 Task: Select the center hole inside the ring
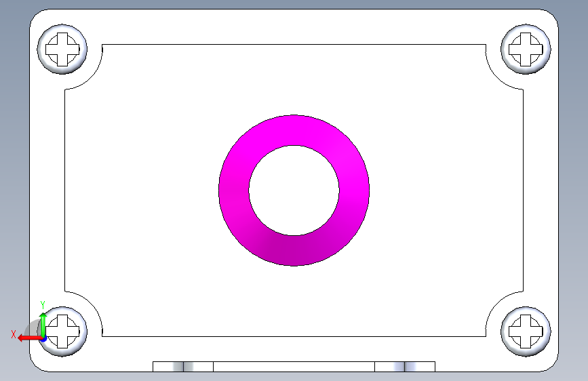pyautogui.click(x=294, y=190)
